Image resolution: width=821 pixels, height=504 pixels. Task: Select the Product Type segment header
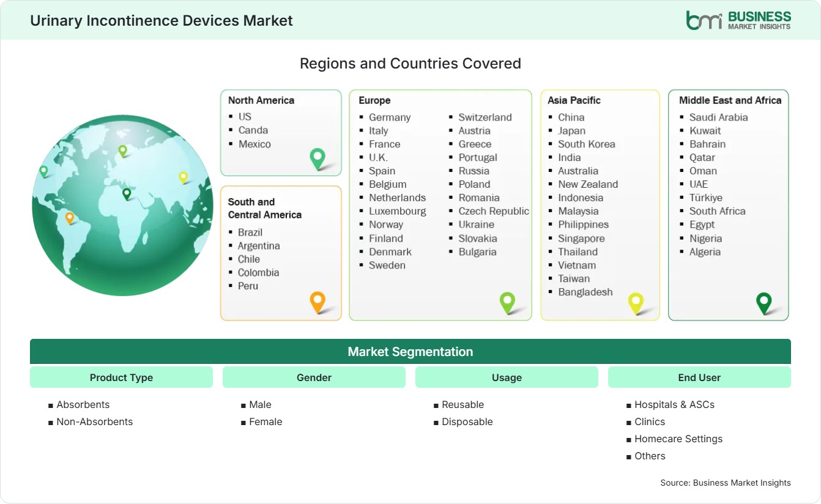[x=121, y=377]
